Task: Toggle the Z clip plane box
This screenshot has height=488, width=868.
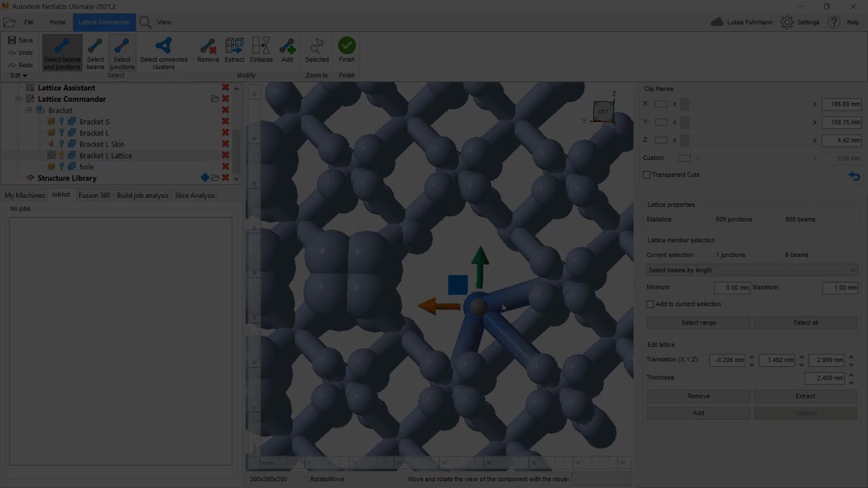Action: (x=661, y=140)
